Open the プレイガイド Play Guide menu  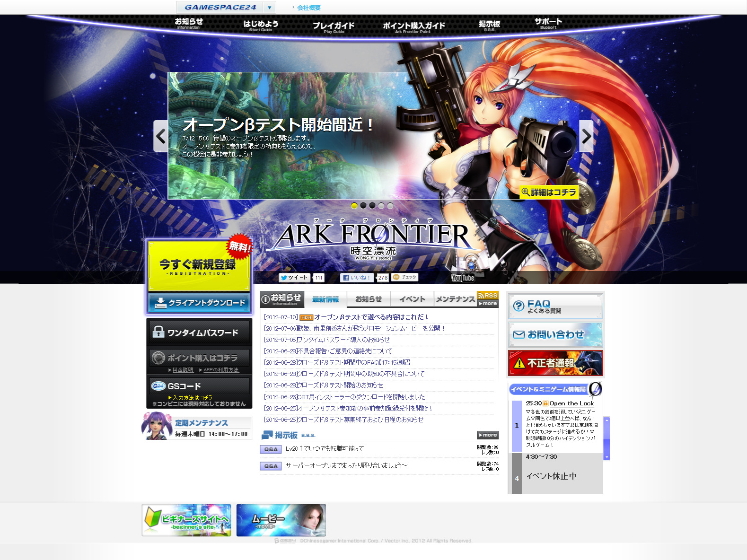(x=334, y=27)
